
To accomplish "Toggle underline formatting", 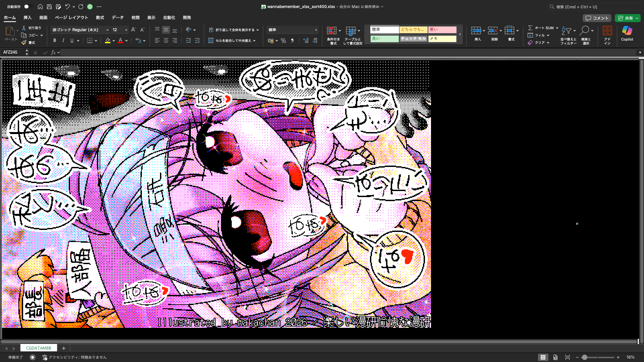I will tap(71, 40).
